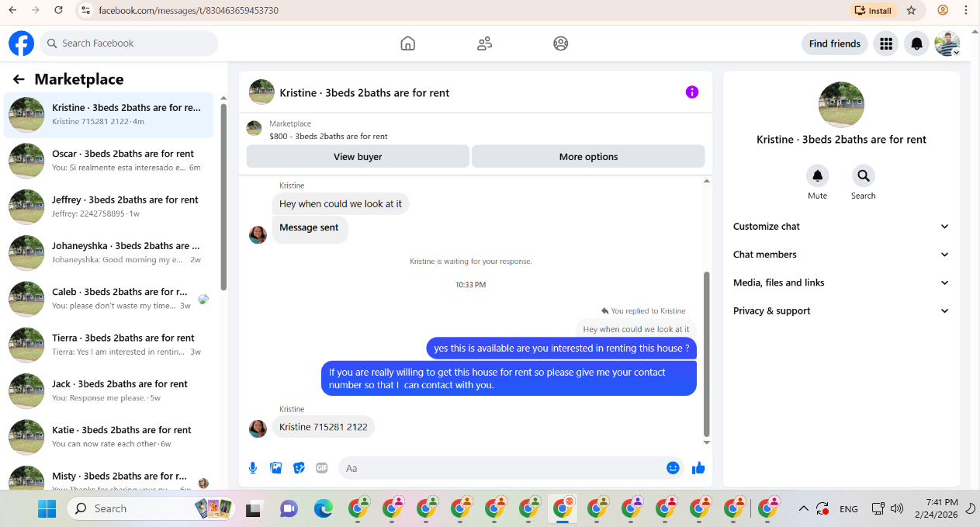980x527 pixels.
Task: Open the notifications bell in header
Action: point(916,43)
